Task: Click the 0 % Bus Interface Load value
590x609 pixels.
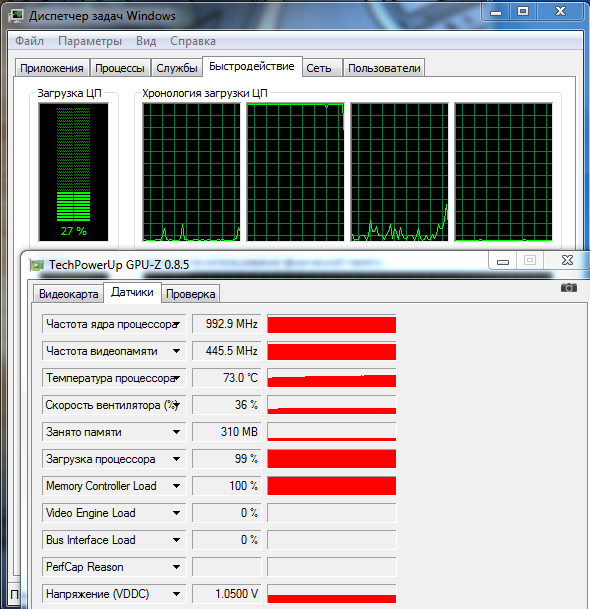Action: 227,540
